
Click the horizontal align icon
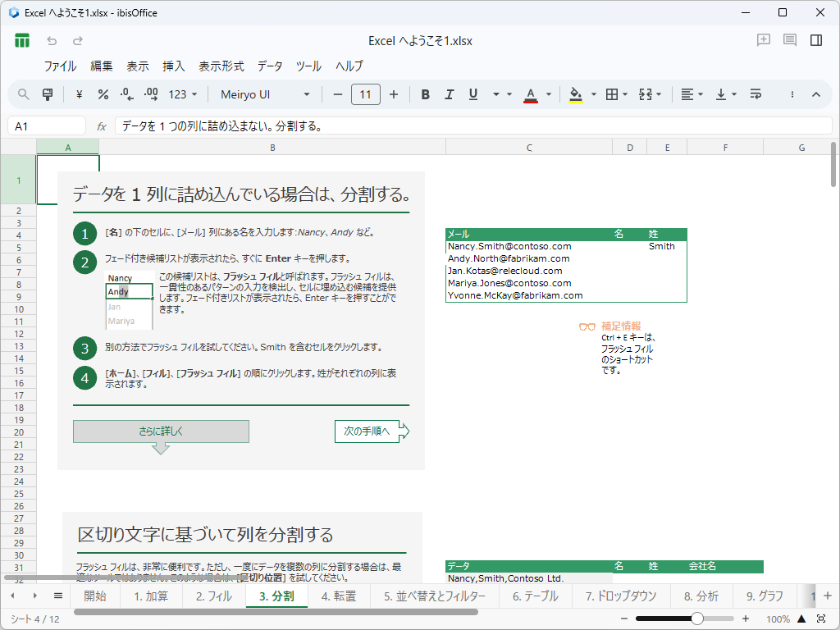[687, 94]
